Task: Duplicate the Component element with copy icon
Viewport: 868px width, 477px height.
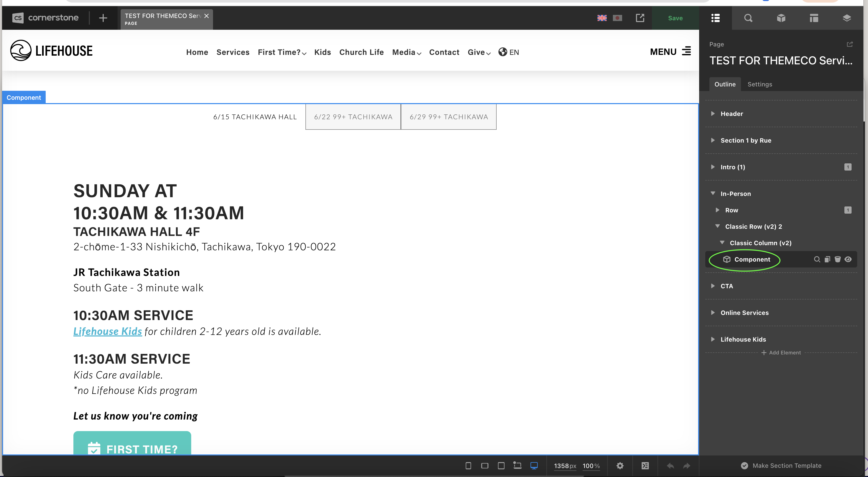Action: pyautogui.click(x=827, y=259)
